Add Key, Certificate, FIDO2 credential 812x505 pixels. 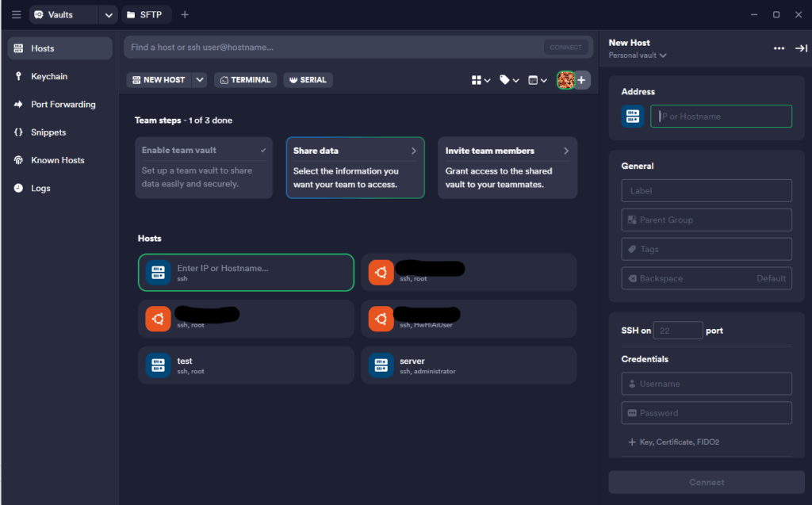(x=673, y=442)
